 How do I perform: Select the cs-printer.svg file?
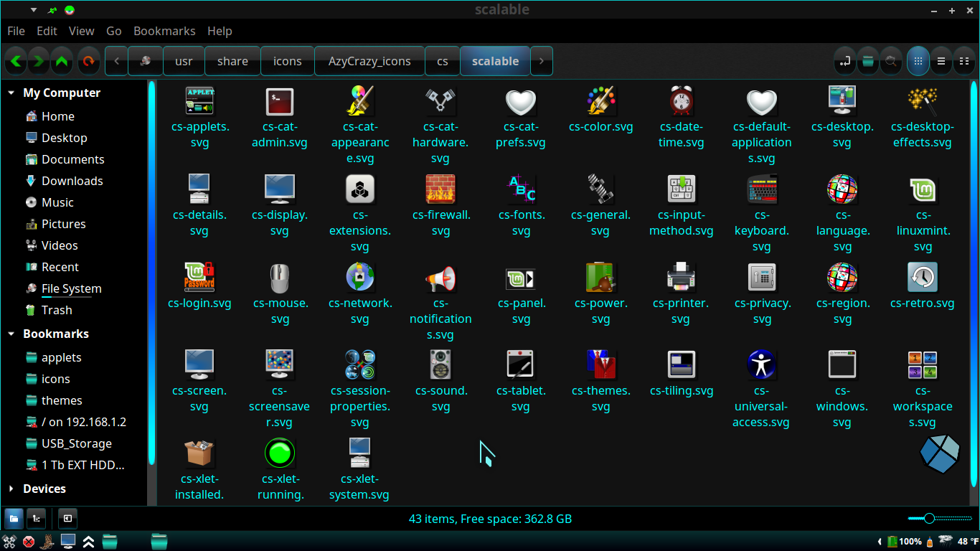[681, 294]
